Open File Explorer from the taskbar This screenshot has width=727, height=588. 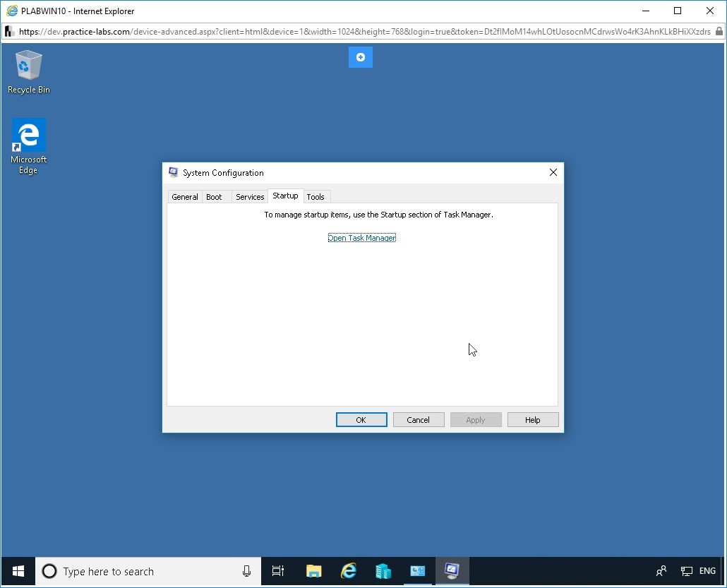(314, 571)
